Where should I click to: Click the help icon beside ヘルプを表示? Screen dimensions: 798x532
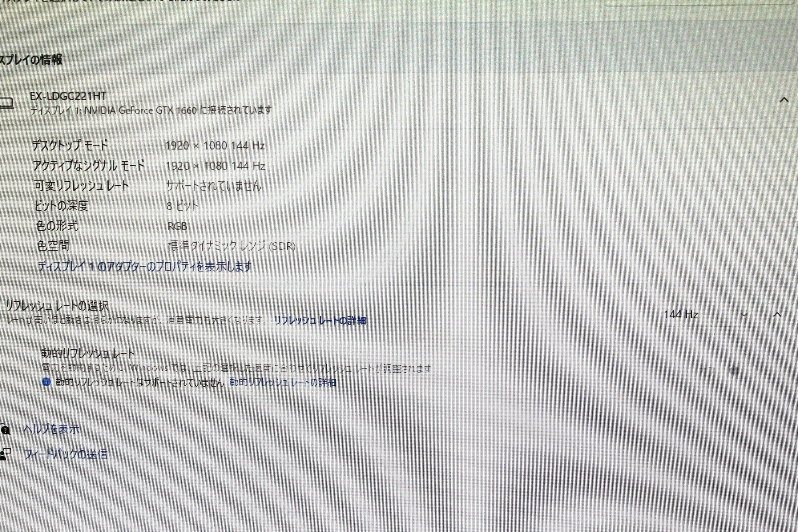5,429
